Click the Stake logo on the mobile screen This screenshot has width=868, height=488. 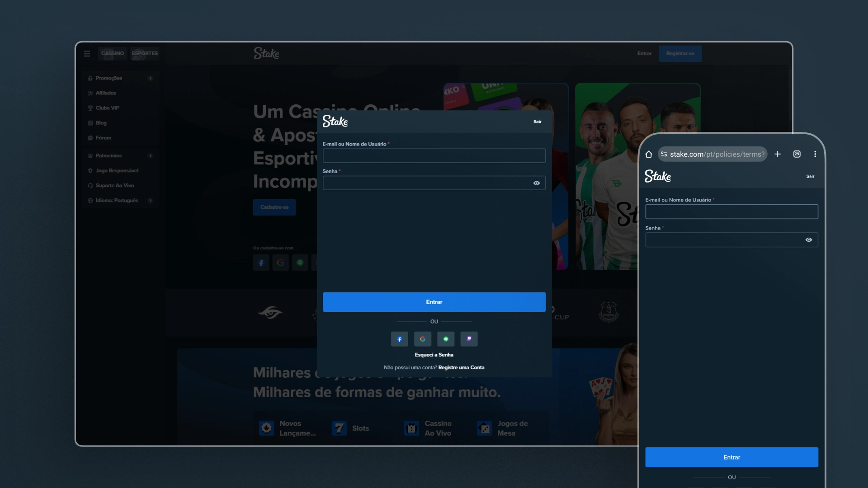pos(658,176)
